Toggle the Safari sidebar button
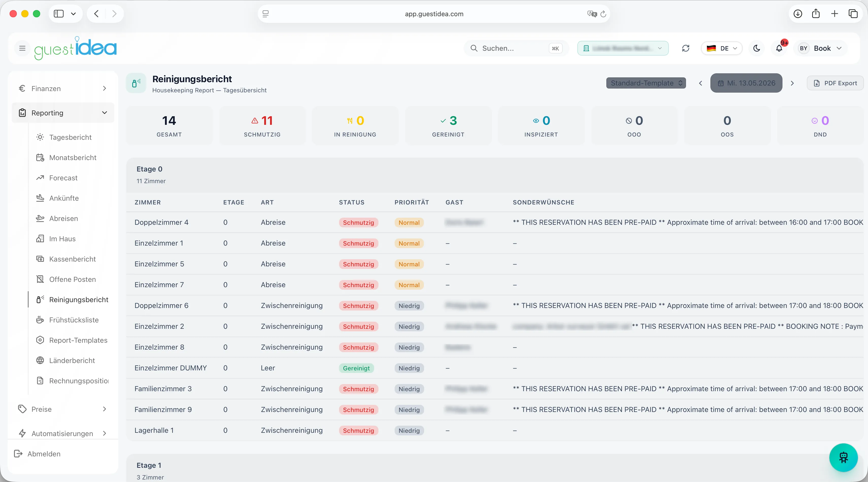The width and height of the screenshot is (868, 482). coord(59,14)
